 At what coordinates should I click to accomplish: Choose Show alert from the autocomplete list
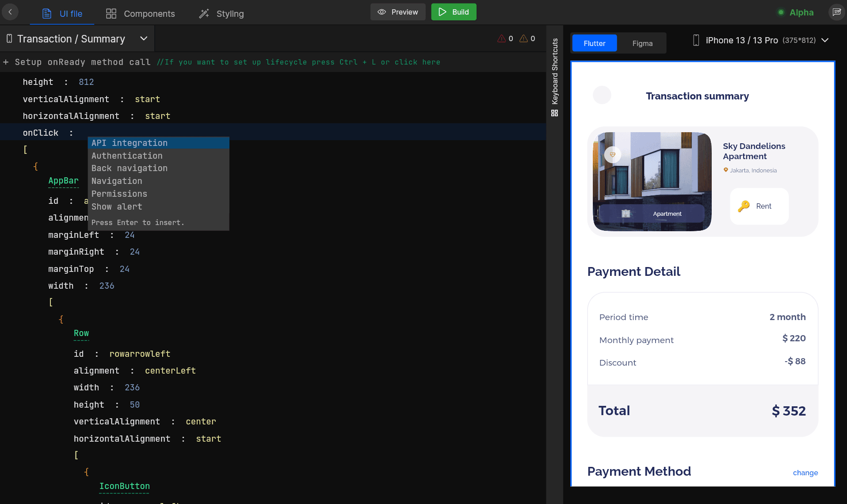(x=117, y=206)
